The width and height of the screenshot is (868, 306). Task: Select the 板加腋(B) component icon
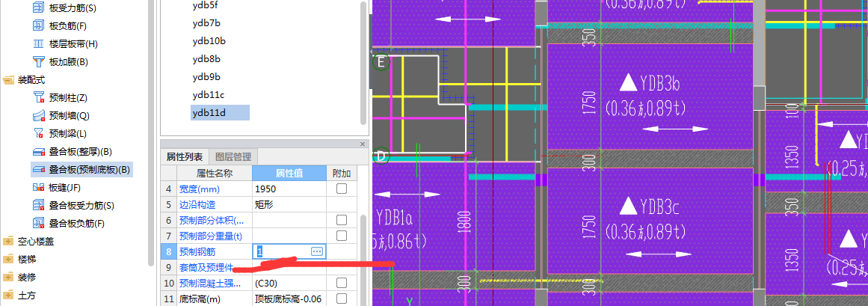click(38, 61)
